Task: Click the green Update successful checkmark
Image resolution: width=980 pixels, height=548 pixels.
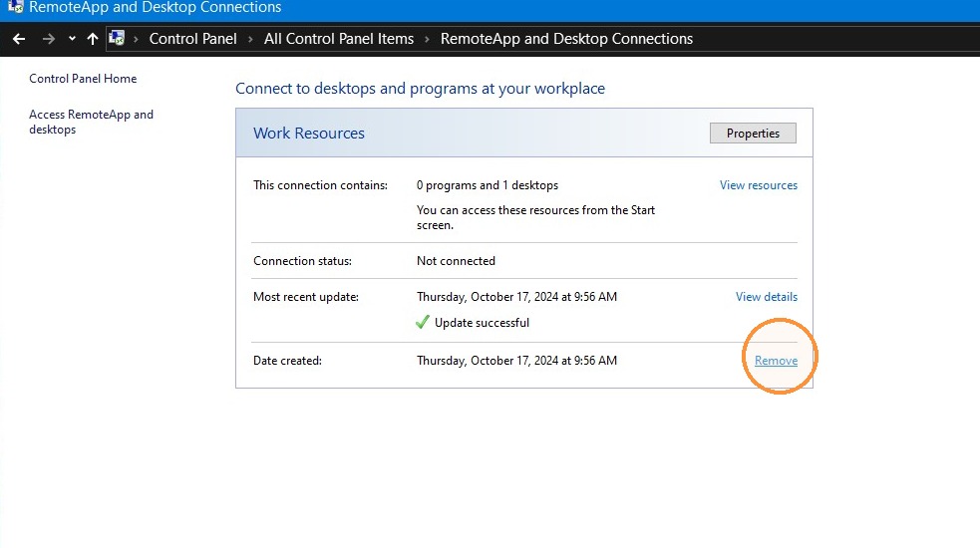Action: [423, 323]
